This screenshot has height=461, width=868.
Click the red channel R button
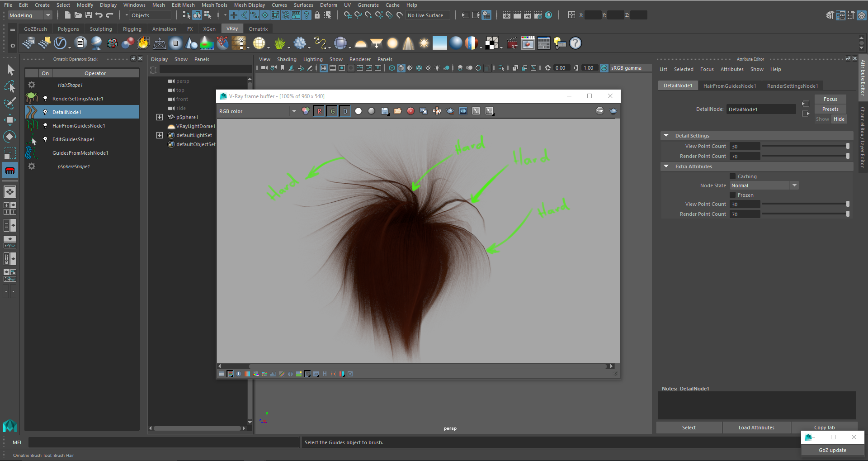tap(319, 111)
